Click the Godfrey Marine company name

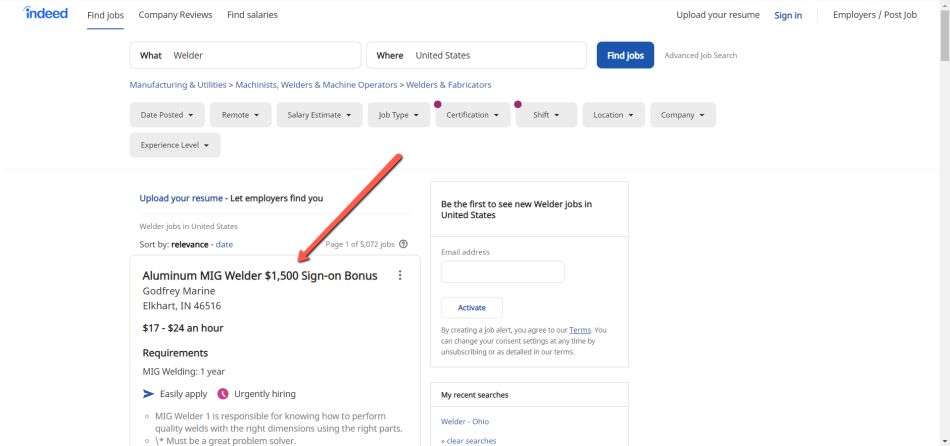179,291
